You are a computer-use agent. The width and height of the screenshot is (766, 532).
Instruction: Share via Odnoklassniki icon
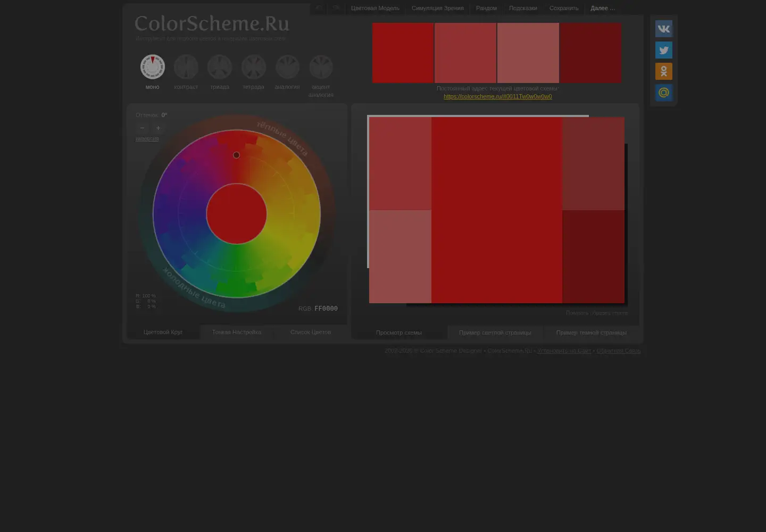664,71
